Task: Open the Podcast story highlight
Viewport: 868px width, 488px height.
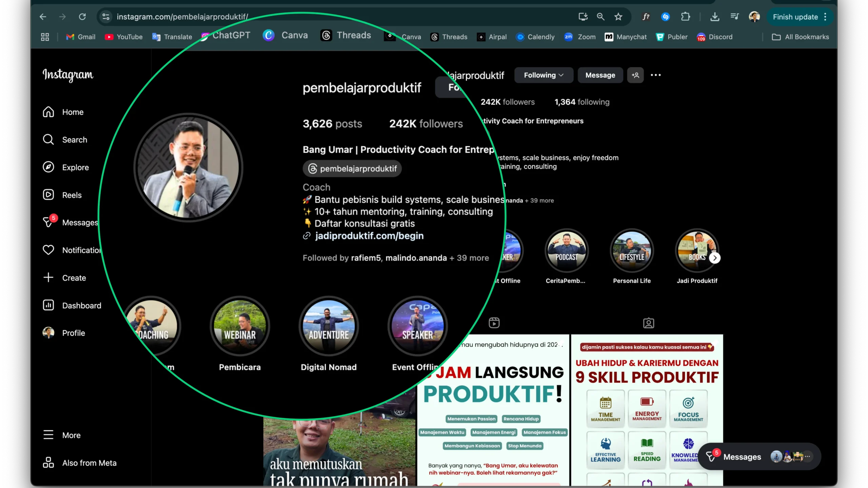Action: (x=566, y=251)
